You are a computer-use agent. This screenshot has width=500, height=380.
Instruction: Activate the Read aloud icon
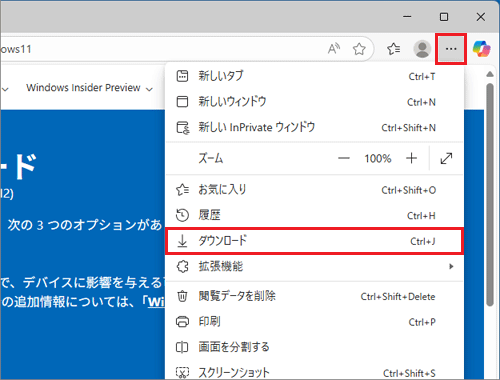[334, 49]
